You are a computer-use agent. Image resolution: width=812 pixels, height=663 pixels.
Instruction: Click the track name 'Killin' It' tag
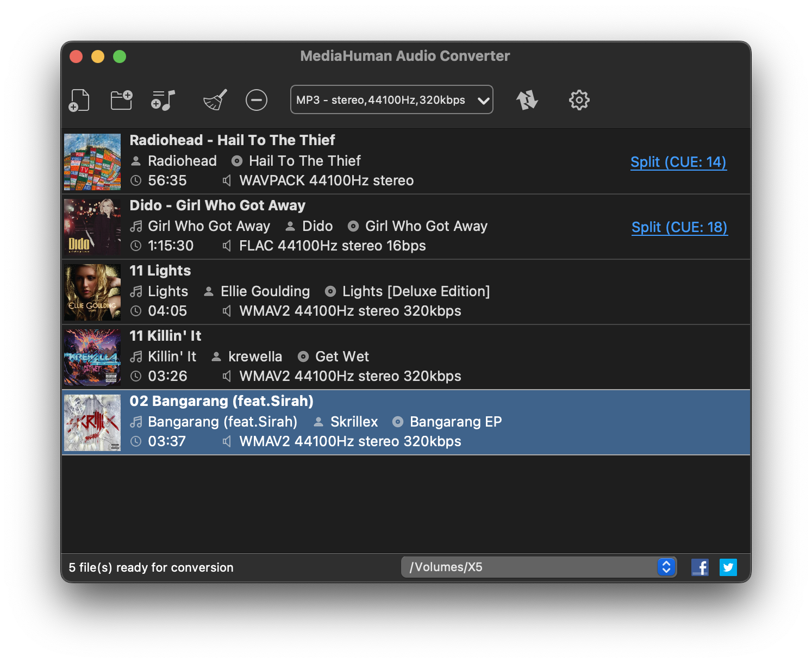tap(172, 356)
